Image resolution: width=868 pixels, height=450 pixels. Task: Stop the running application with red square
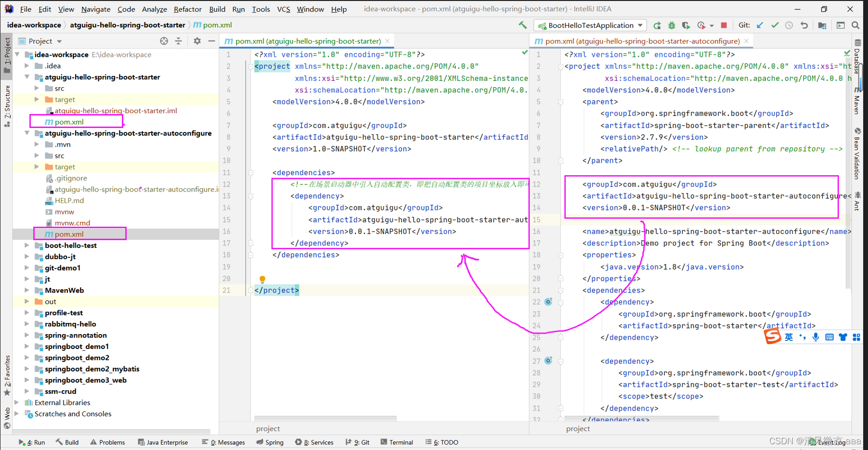click(723, 25)
